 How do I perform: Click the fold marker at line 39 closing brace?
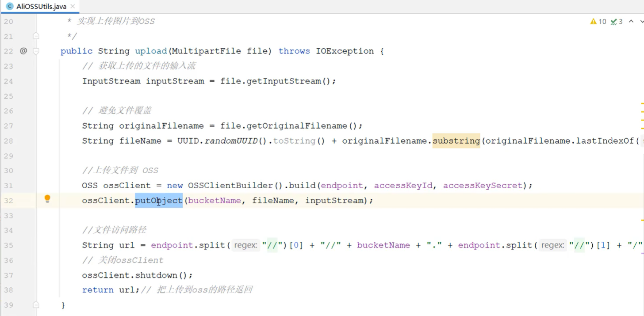click(x=36, y=305)
